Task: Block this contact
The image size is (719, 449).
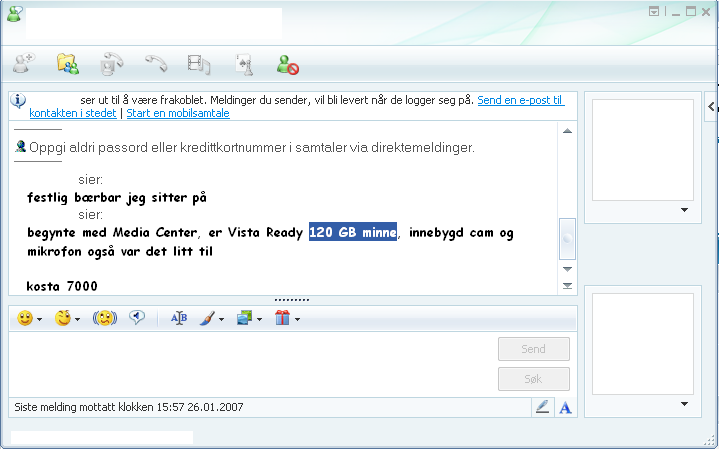Action: point(288,64)
